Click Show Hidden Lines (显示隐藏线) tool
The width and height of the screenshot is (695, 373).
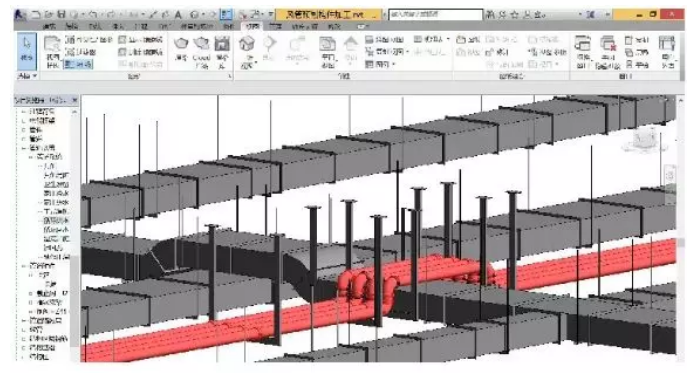(x=141, y=40)
